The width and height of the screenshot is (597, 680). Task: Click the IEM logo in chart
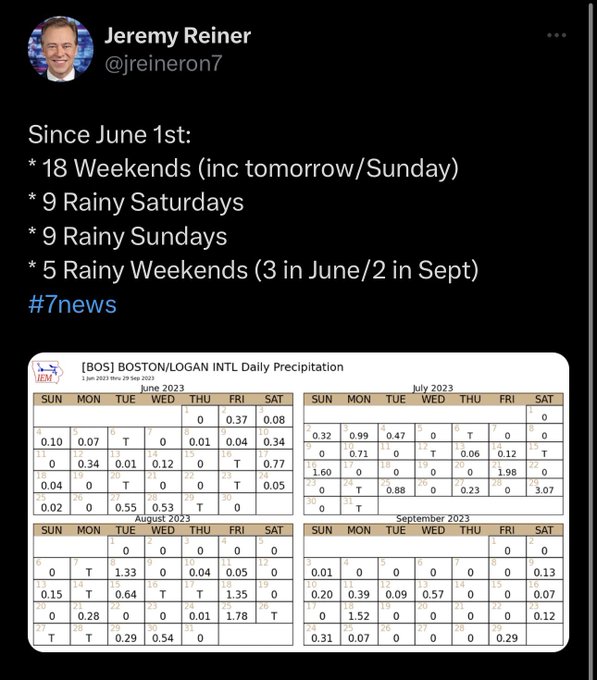coord(47,372)
